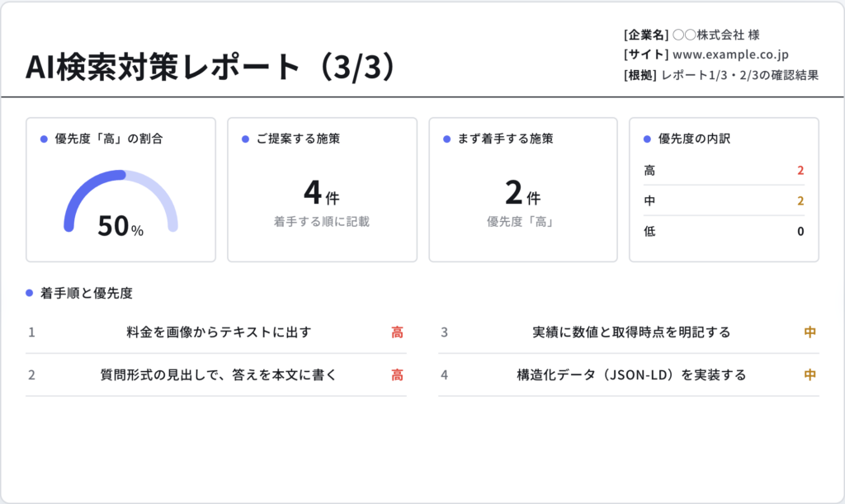845x504 pixels.
Task: Click the 4件 proposed measures card
Action: tap(323, 190)
